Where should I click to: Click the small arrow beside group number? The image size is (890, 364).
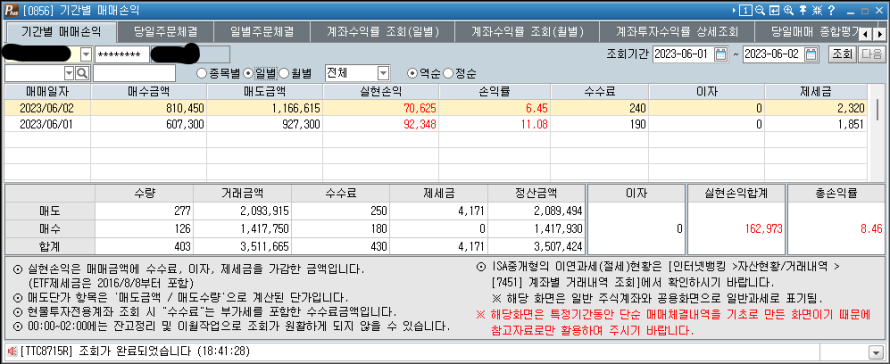click(x=734, y=10)
